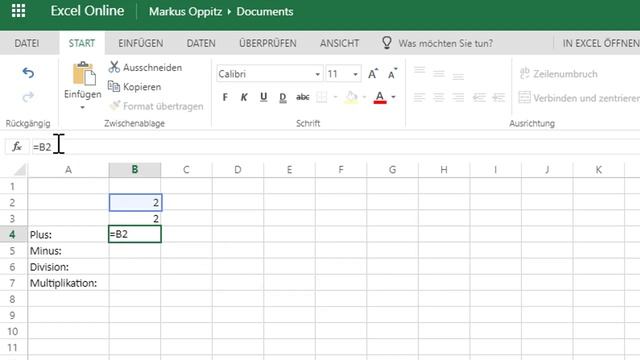This screenshot has width=640, height=360.
Task: Increase font size with large A
Action: click(x=373, y=74)
